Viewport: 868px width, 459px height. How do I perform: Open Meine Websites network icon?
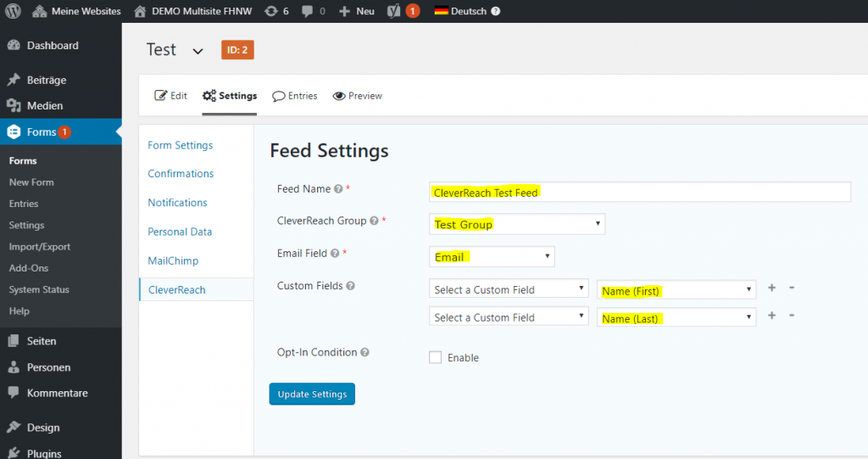coord(39,11)
